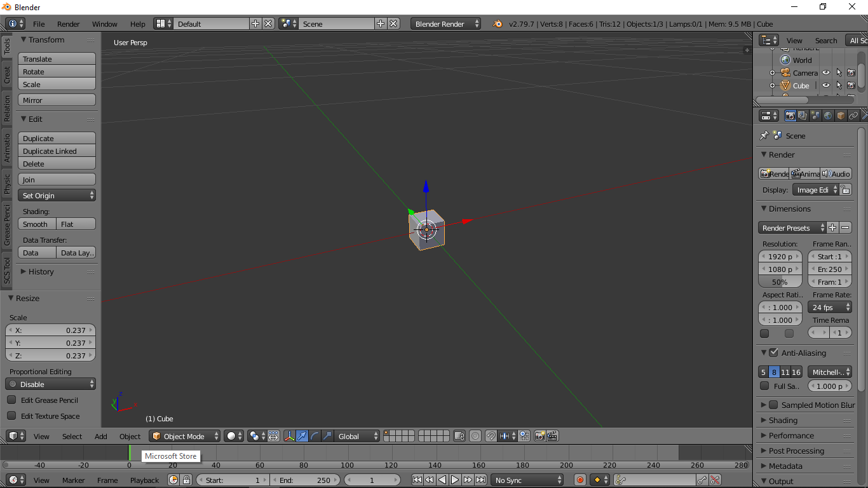The width and height of the screenshot is (868, 488).
Task: Open the Help menu
Action: 138,24
